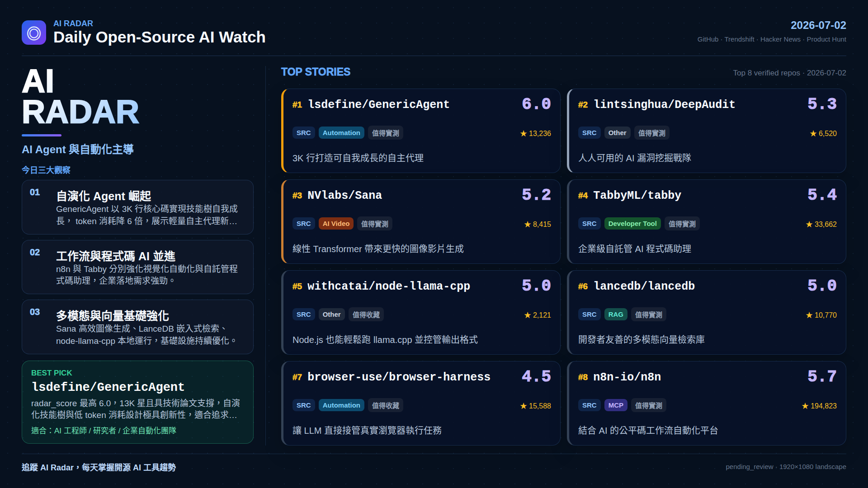Open the NVlabs/Sana repo title
The image size is (868, 488).
point(344,195)
